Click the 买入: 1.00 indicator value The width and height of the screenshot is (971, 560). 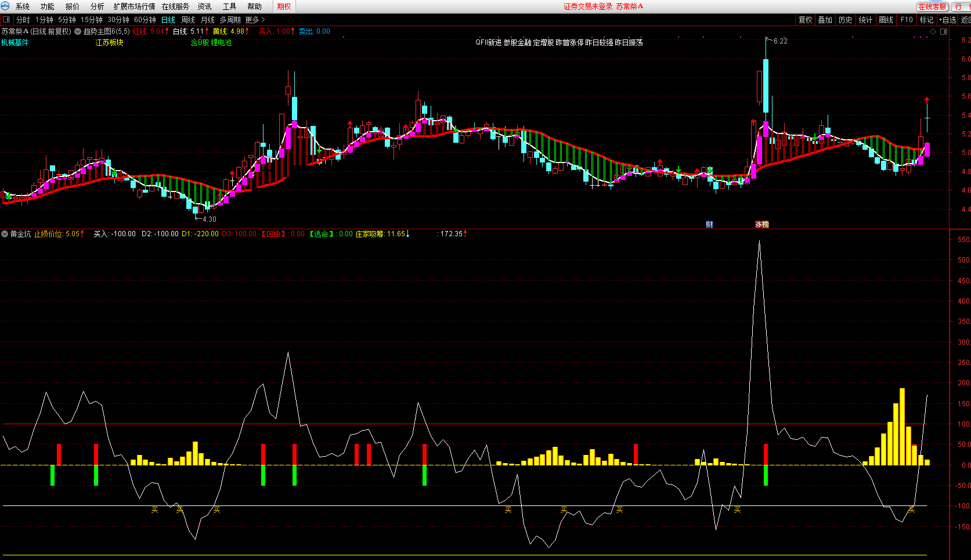[276, 31]
